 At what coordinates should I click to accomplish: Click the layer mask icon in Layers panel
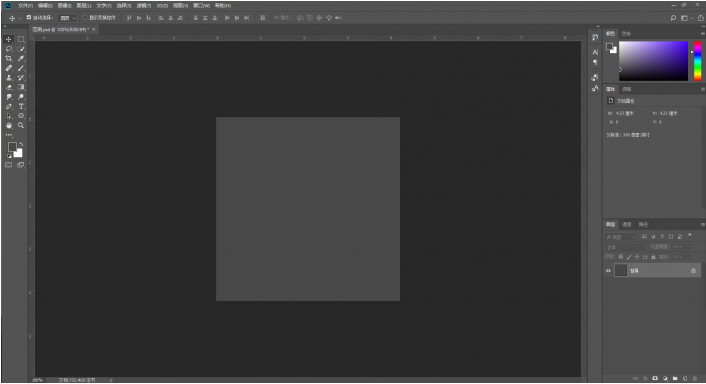coord(655,379)
